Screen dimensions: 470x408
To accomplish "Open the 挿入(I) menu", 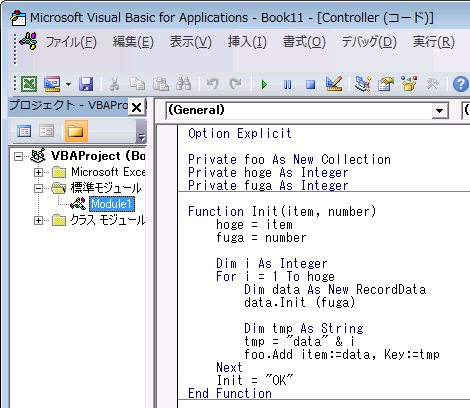I will coord(247,42).
